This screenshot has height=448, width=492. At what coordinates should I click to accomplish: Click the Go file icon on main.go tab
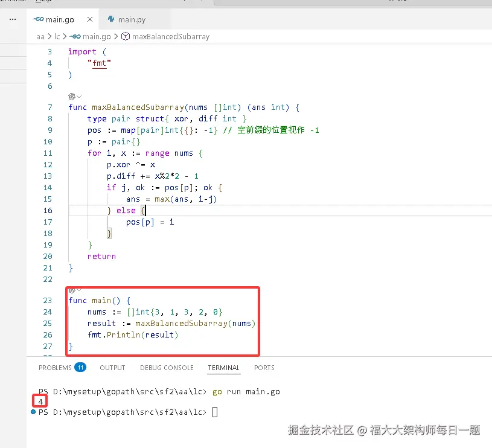click(x=38, y=19)
